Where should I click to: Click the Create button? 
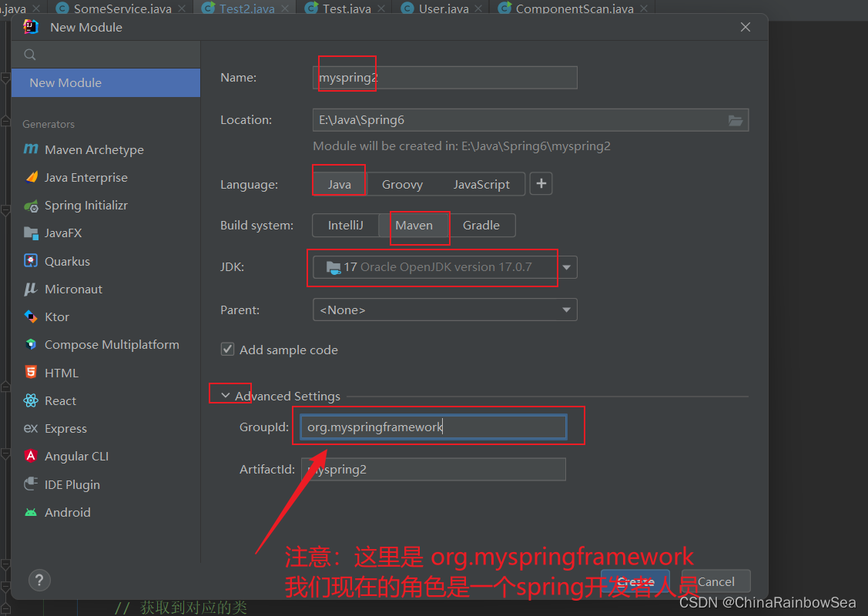635,581
